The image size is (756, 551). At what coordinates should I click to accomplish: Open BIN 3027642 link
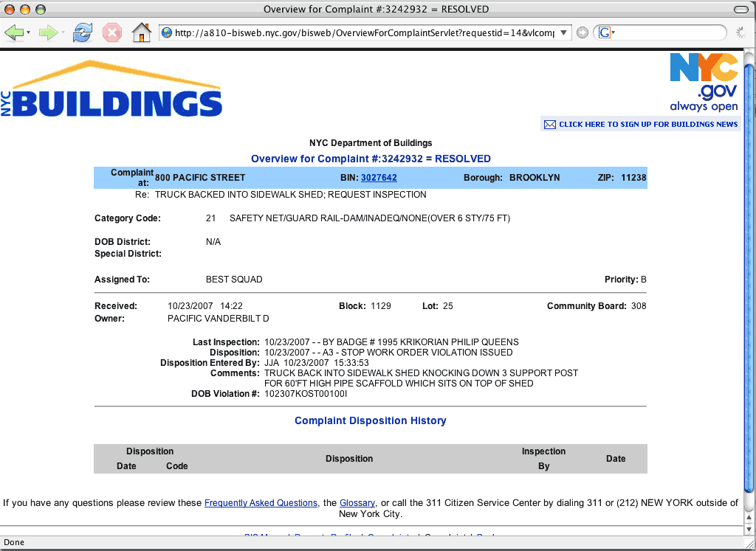(379, 178)
